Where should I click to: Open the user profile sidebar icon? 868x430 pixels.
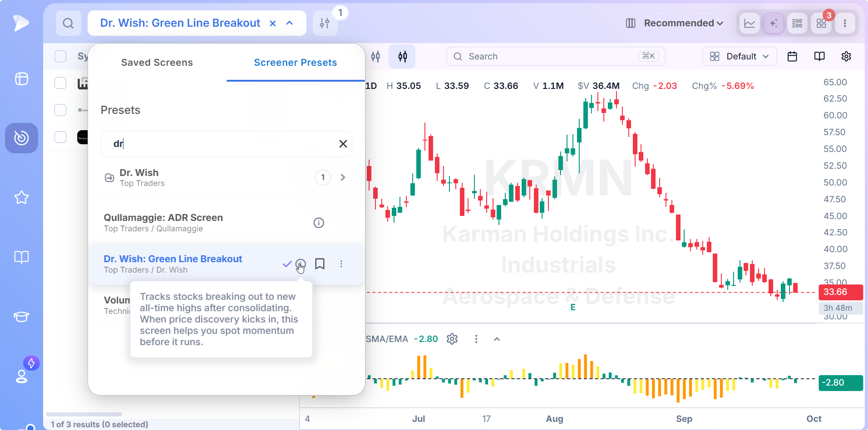21,376
